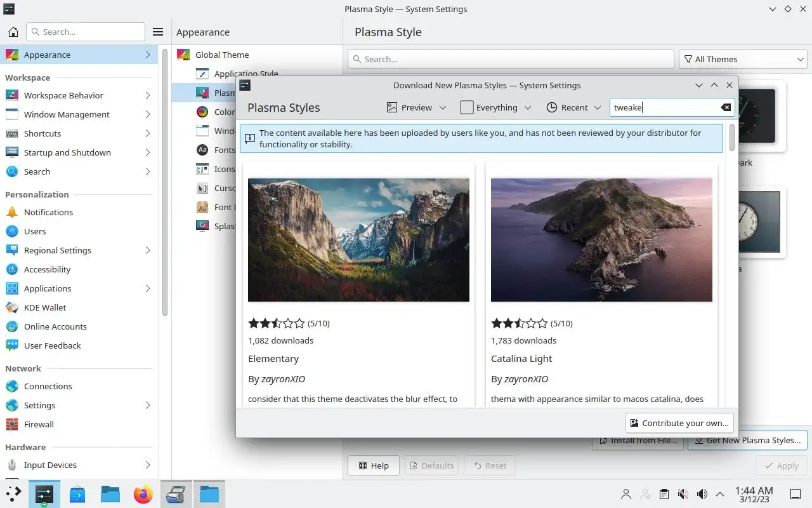The height and width of the screenshot is (508, 812).
Task: Click the Get New Plasma Styles button
Action: click(x=747, y=440)
